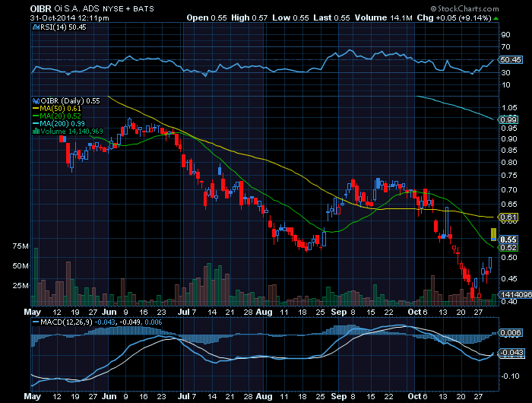Viewport: 532px width, 403px height.
Task: Click the RSI(14) legend line icon
Action: pyautogui.click(x=36, y=27)
